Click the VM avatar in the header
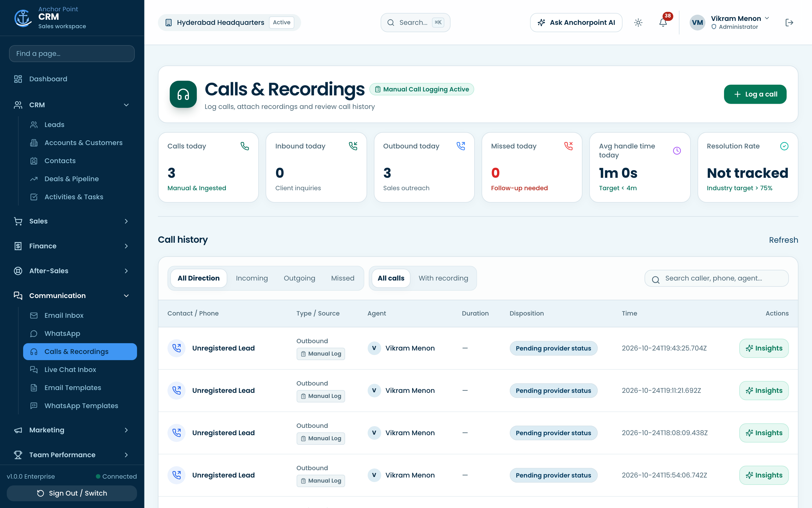Screen dimensions: 812x508 click(697, 23)
